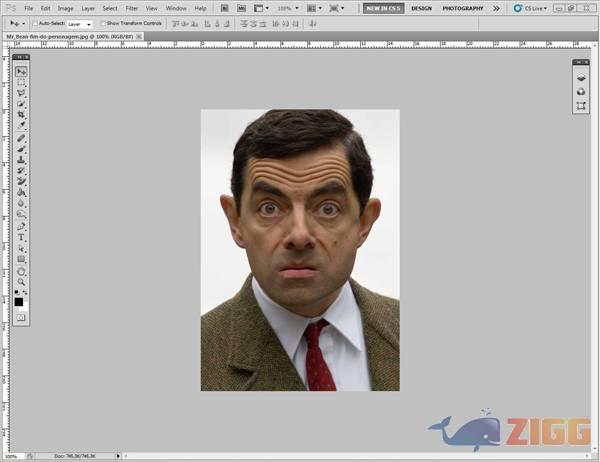Select the Move tool in toolbox
The image size is (600, 462).
21,72
